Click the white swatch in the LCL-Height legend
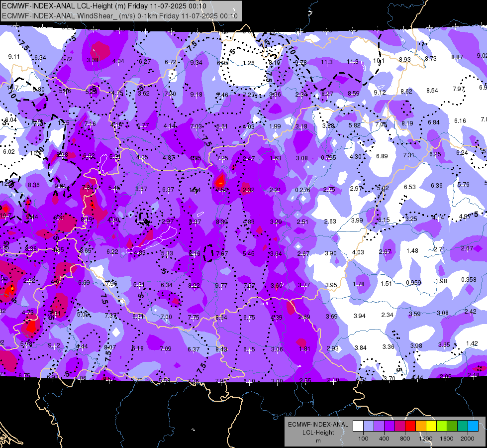Image resolution: width=487 pixels, height=448 pixels. pyautogui.click(x=358, y=426)
